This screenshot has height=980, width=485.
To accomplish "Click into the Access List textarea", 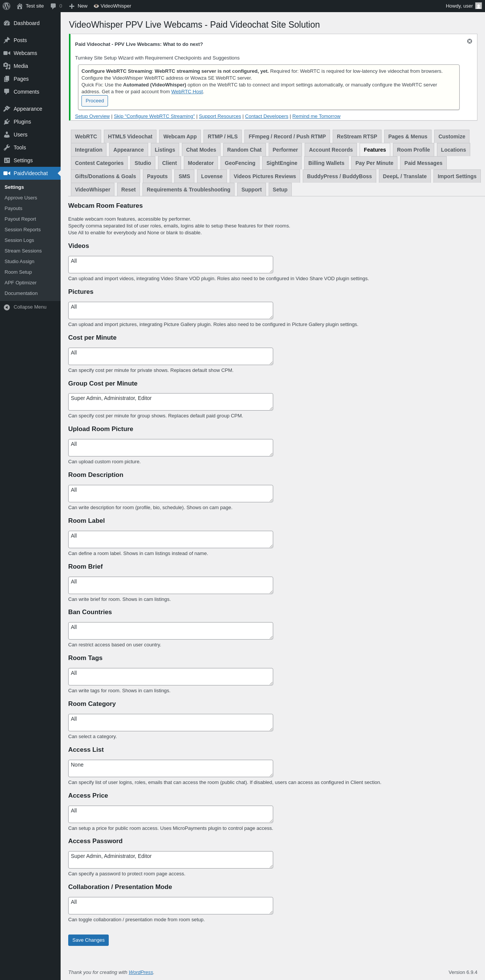I will pos(171,768).
